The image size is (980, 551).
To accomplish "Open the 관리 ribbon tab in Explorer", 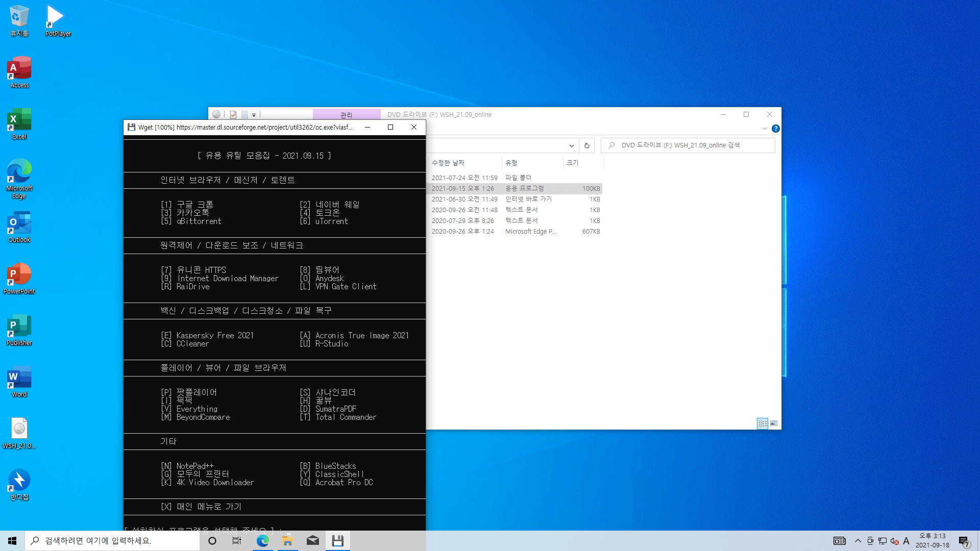I will (x=347, y=115).
